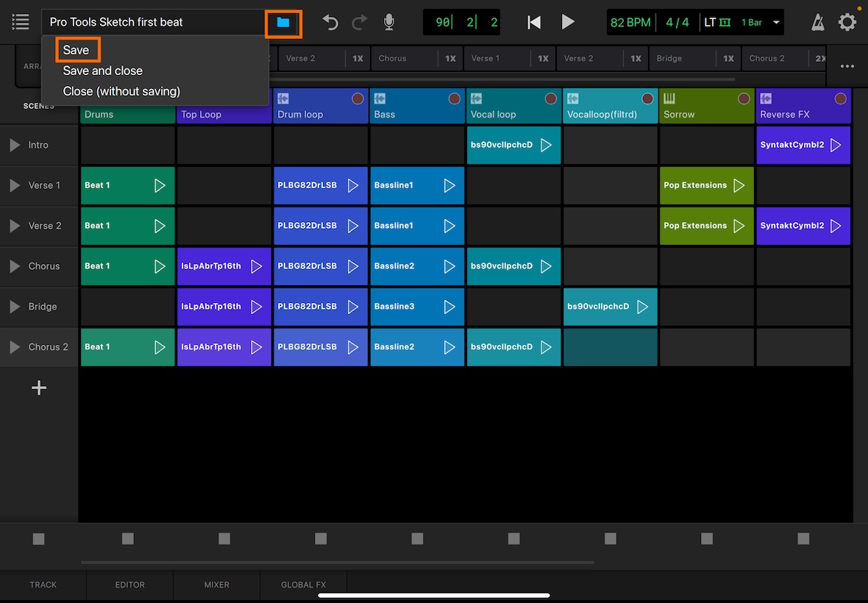Play Pop Extensions clip in Verse 2 row
This screenshot has height=603, width=868.
click(739, 226)
